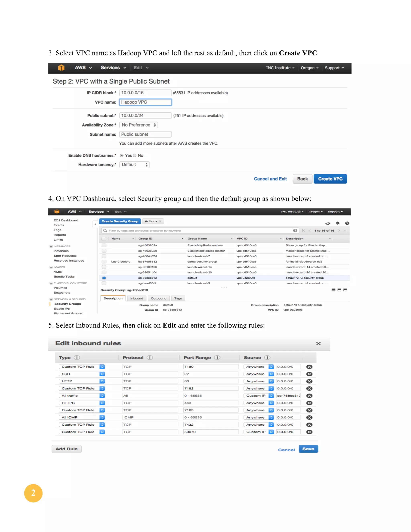
Task: Toggle the select-all checkbox in the table header
Action: (x=104, y=239)
